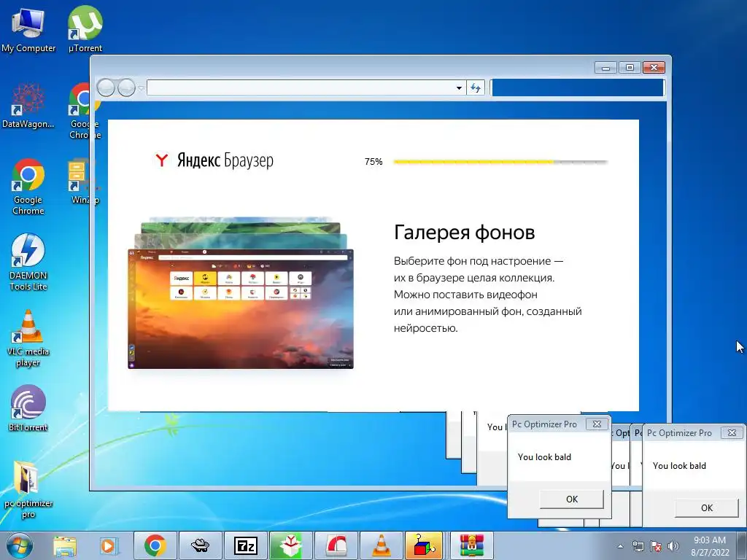Click the Яндекс Браузер logo
747x560 pixels.
coord(214,160)
